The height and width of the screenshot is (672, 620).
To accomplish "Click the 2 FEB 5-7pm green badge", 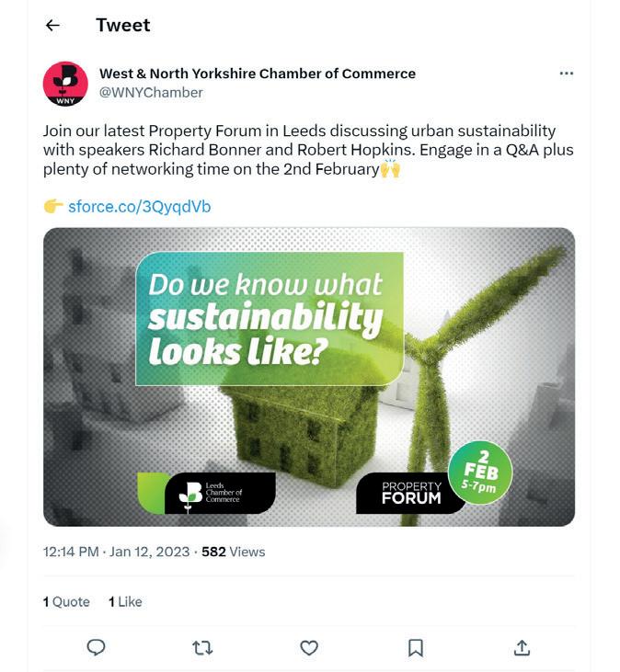I will tap(480, 473).
